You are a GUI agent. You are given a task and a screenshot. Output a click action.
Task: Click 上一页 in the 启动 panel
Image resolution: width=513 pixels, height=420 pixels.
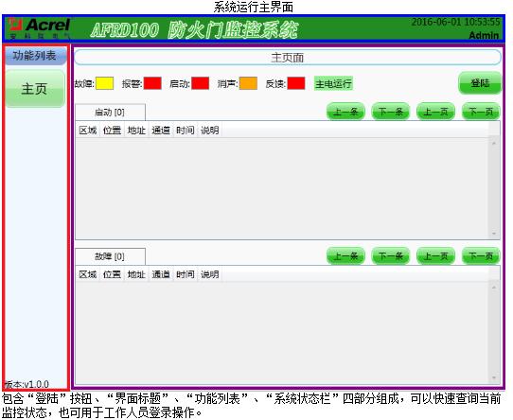(x=435, y=112)
